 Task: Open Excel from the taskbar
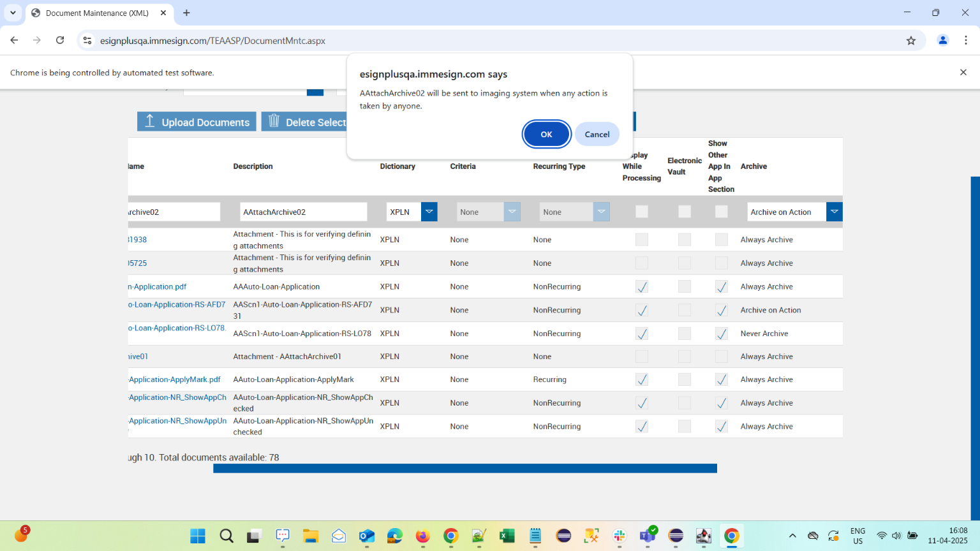coord(507,536)
